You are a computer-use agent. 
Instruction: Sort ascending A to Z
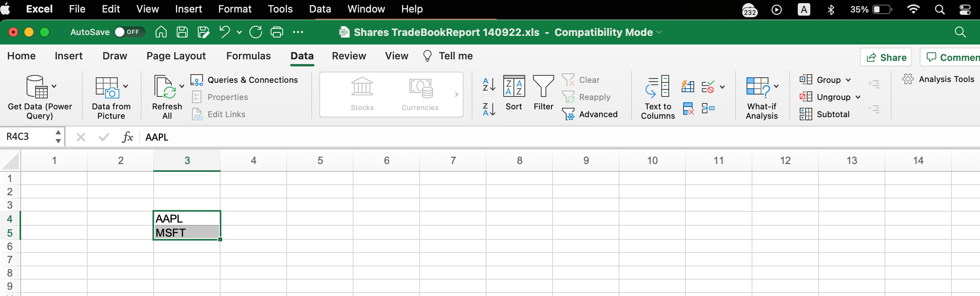[x=489, y=84]
